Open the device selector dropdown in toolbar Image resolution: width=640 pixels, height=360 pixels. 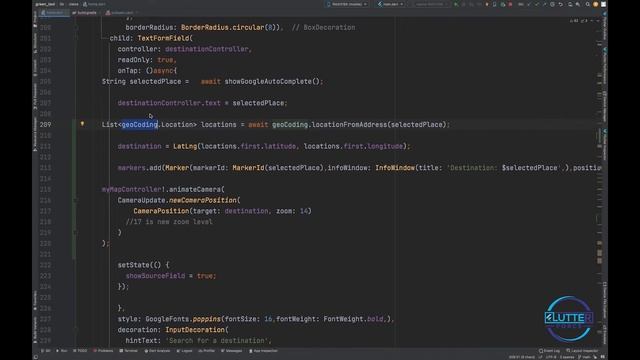coord(347,4)
